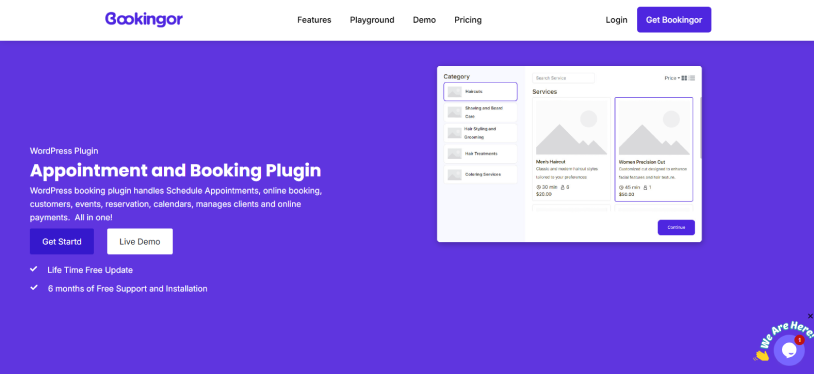Screen dimensions: 814x374
Task: View the Pricing page
Action: tap(468, 20)
